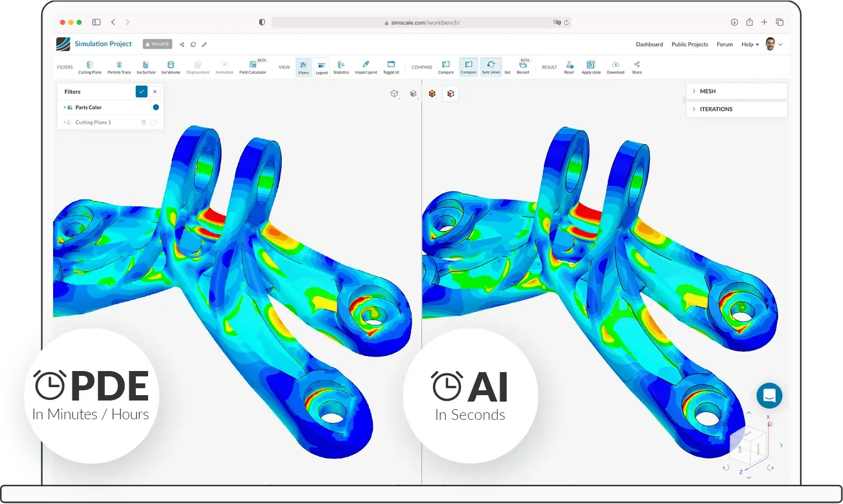843x504 pixels.
Task: Edit project name with pencil icon
Action: [204, 45]
